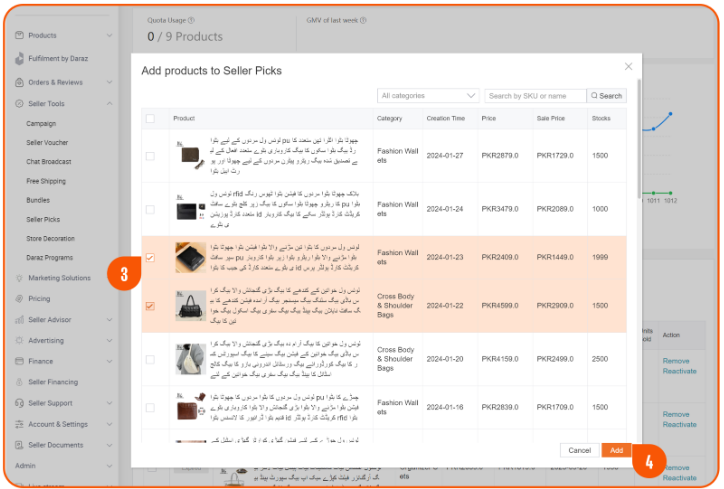
Task: Expand the Advertising sidebar section
Action: coord(109,340)
